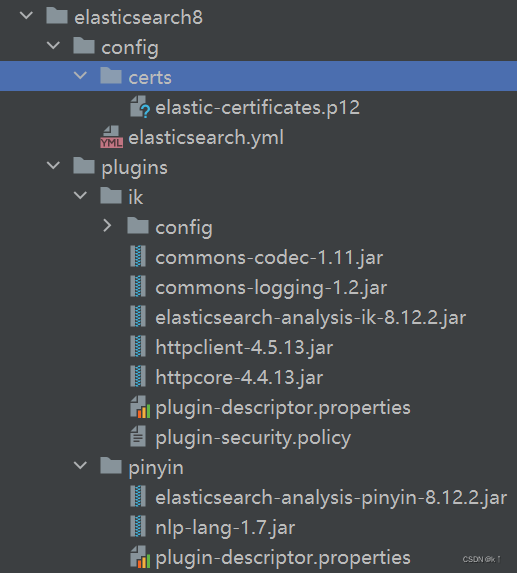Click the properties icon under the pinyin folder
The width and height of the screenshot is (517, 573).
[140, 557]
